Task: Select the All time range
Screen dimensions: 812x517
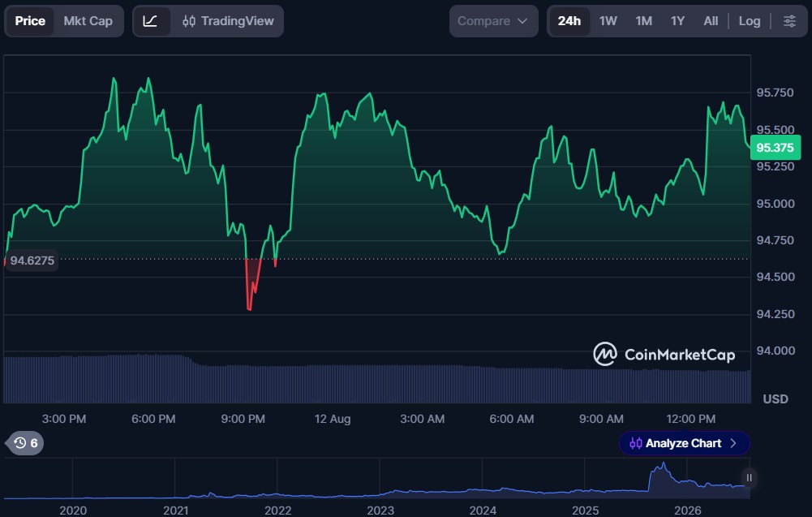Action: 711,21
